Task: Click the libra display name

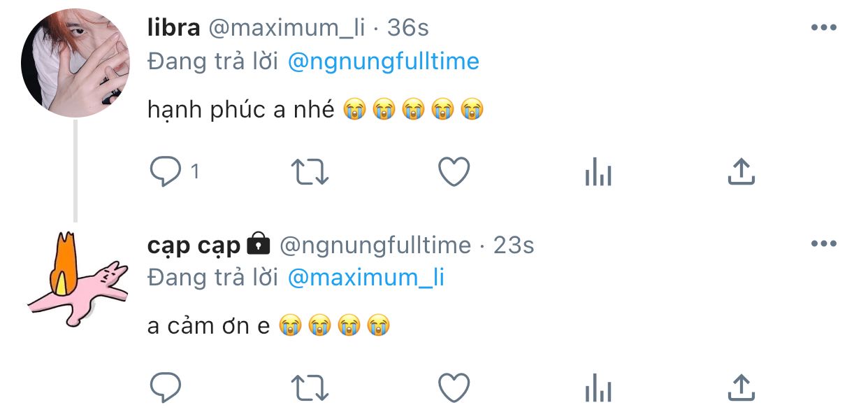Action: 174,28
